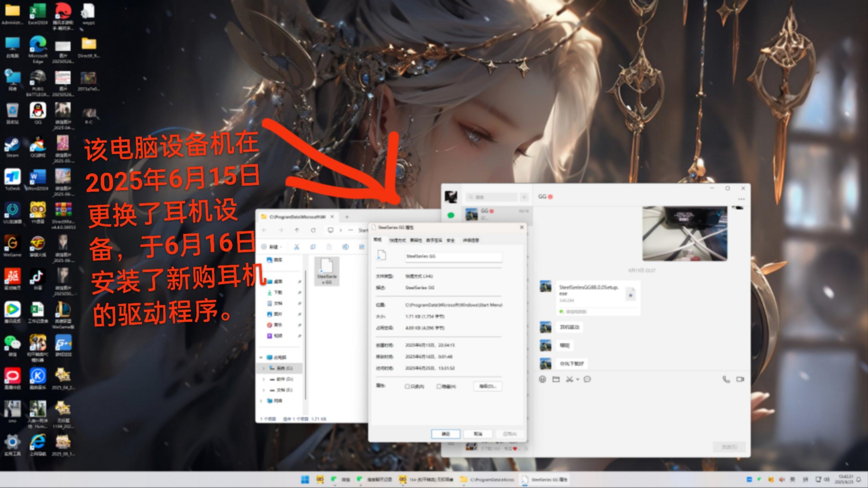Click the OK button in properties dialog

[446, 434]
